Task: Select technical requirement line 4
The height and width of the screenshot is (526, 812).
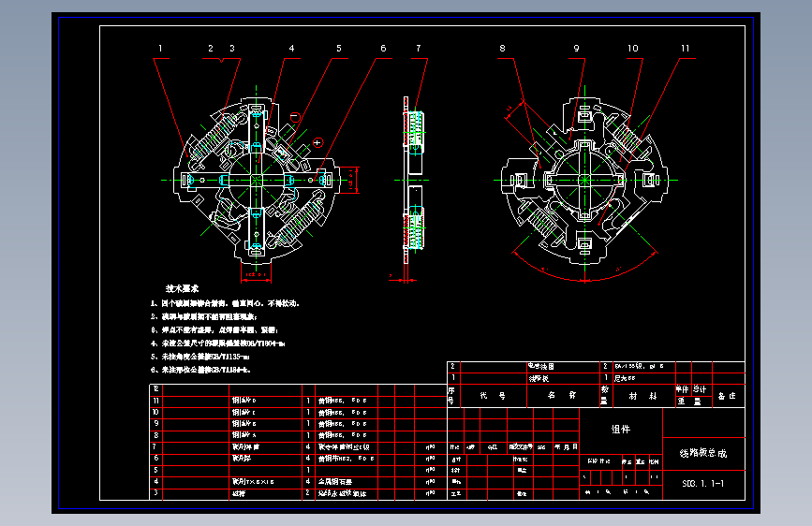Action: click(x=218, y=343)
